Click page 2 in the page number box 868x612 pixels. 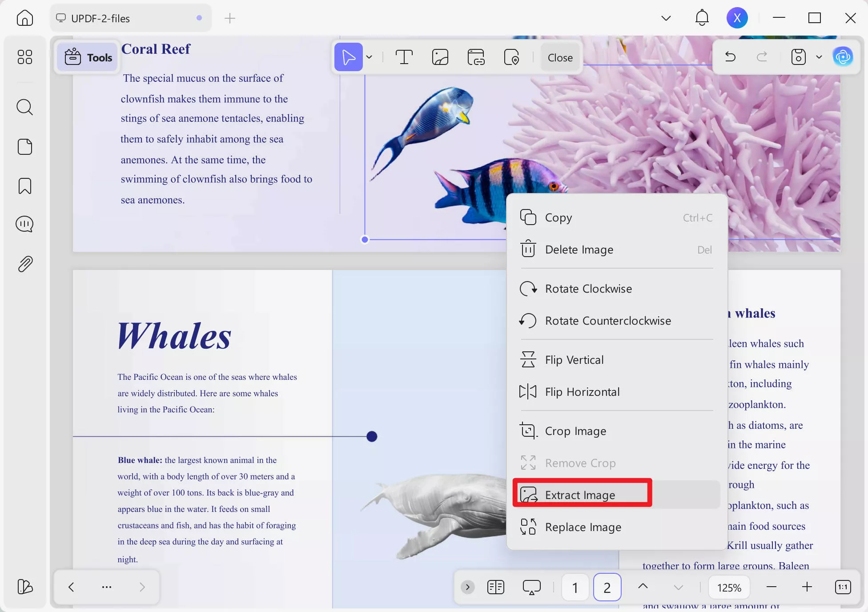click(607, 587)
